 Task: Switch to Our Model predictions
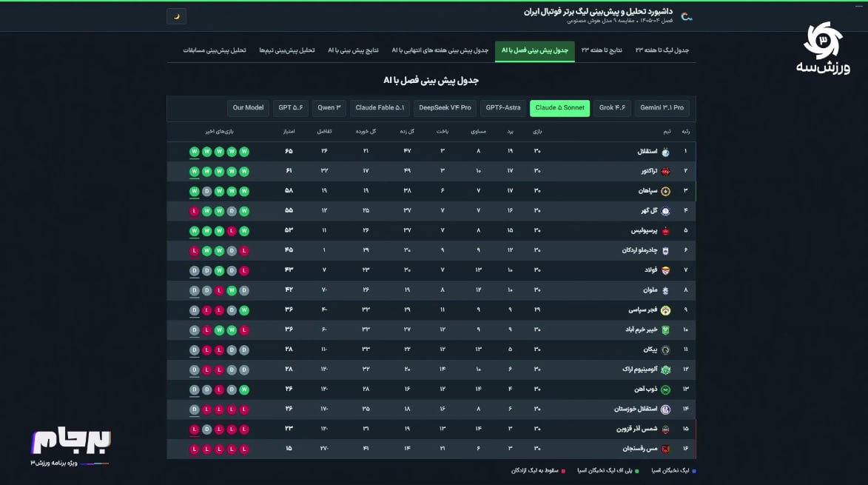248,108
